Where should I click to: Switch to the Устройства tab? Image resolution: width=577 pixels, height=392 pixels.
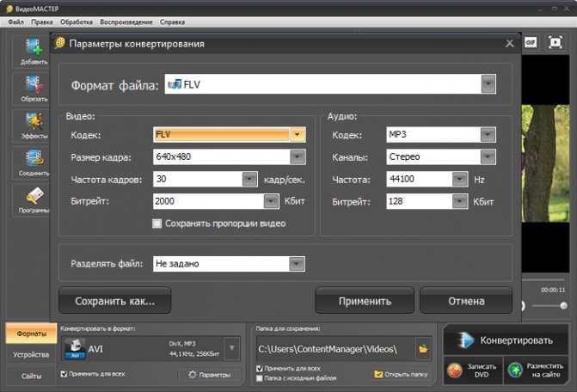tap(31, 354)
